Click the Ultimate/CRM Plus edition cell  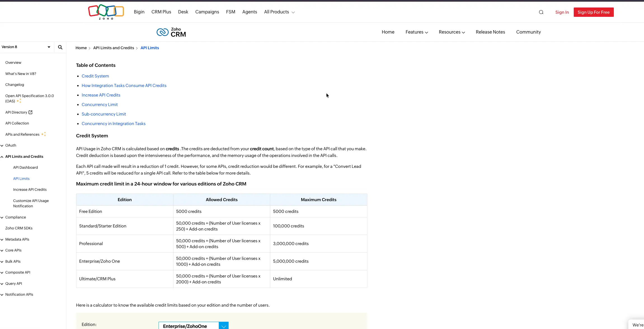coord(124,279)
